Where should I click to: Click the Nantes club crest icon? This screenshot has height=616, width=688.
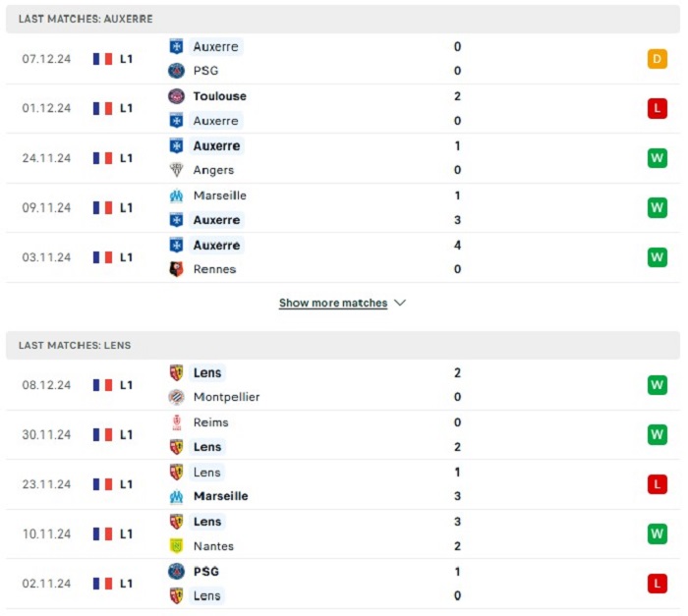pyautogui.click(x=176, y=546)
